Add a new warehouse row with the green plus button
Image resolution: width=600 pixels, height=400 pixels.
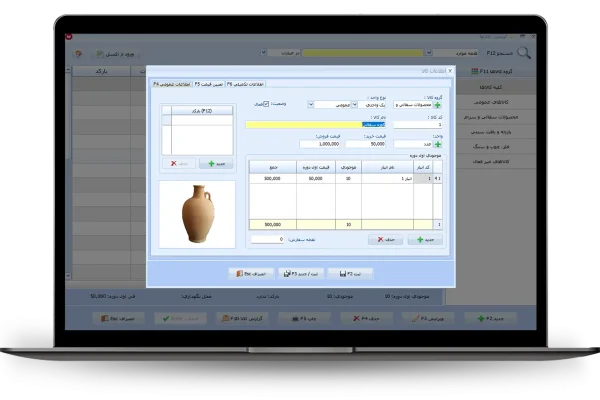[x=425, y=240]
